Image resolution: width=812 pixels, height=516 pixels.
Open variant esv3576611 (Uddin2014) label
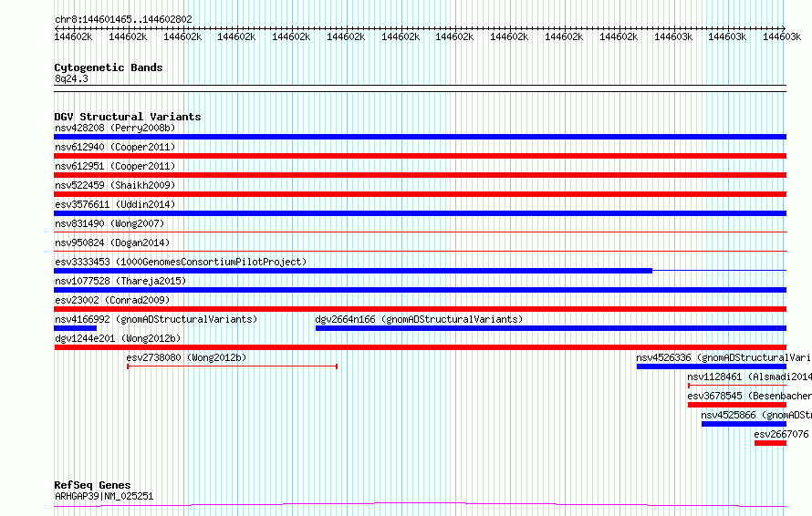tap(115, 204)
